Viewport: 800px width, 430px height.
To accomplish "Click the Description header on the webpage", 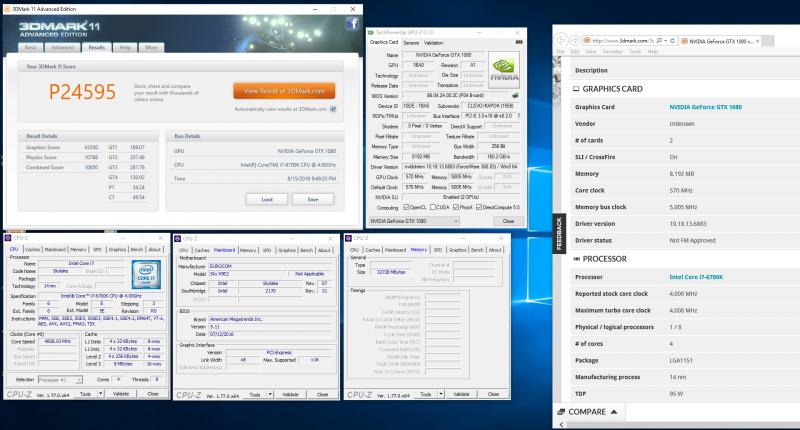I will (x=591, y=70).
